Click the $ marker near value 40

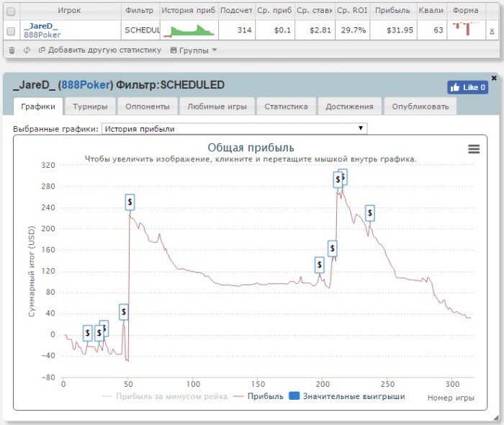click(124, 312)
